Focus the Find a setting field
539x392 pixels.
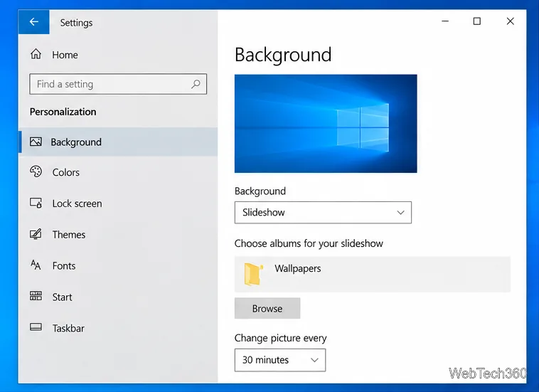118,84
